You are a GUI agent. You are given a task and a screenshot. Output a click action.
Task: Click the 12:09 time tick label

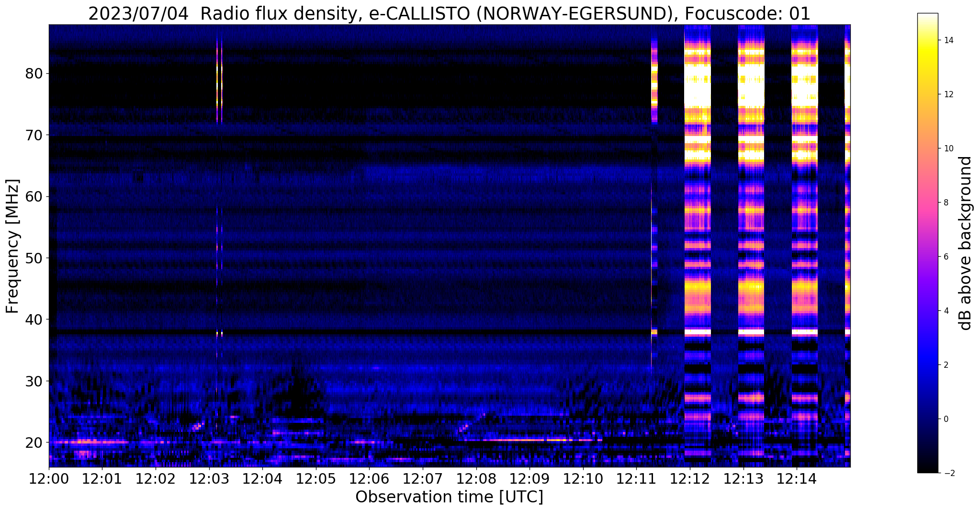(x=529, y=478)
